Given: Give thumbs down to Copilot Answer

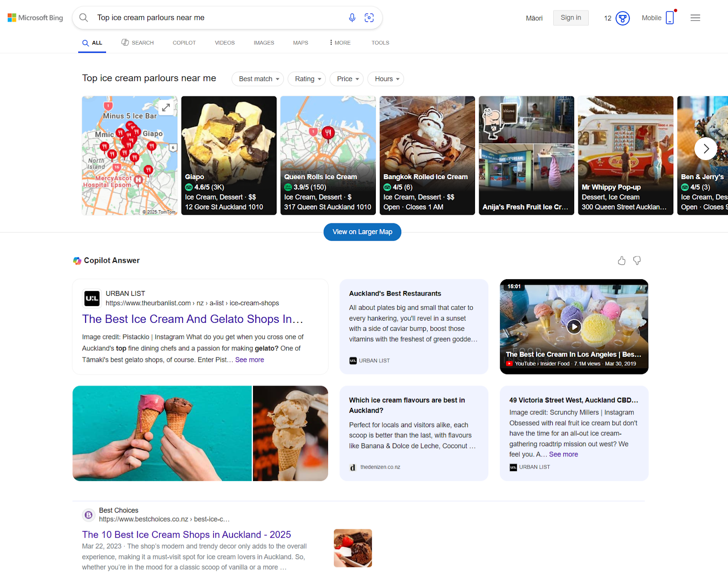Looking at the screenshot, I should [637, 261].
